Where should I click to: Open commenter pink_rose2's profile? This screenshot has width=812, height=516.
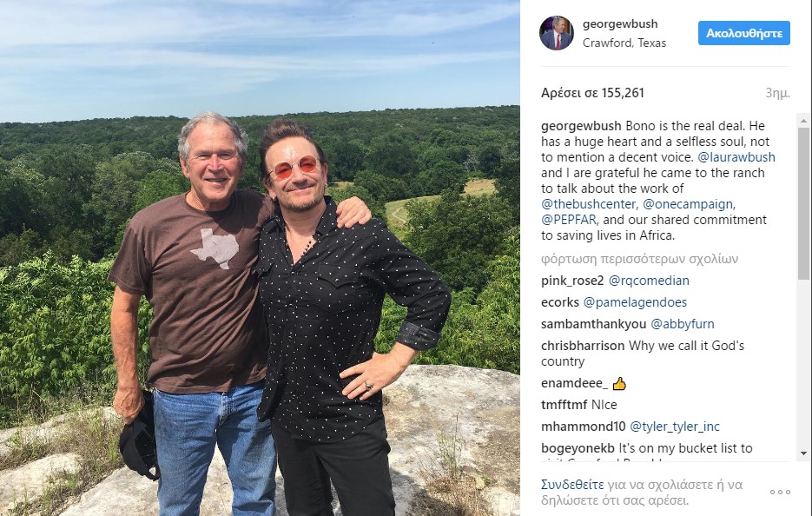[572, 281]
